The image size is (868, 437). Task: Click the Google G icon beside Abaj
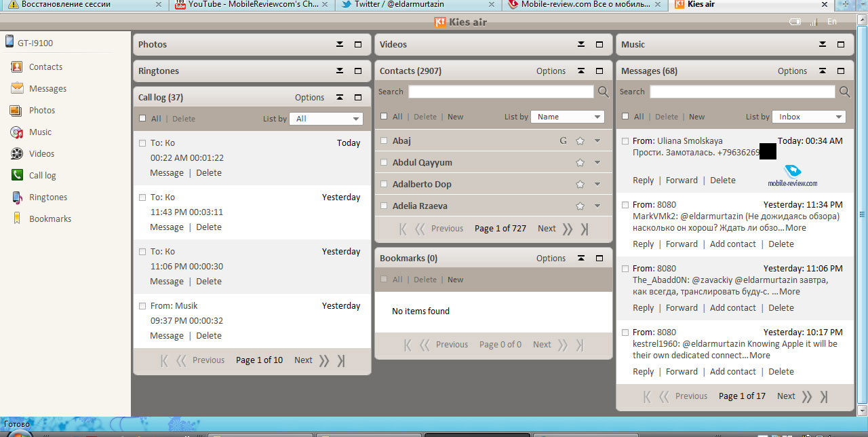pyautogui.click(x=563, y=141)
